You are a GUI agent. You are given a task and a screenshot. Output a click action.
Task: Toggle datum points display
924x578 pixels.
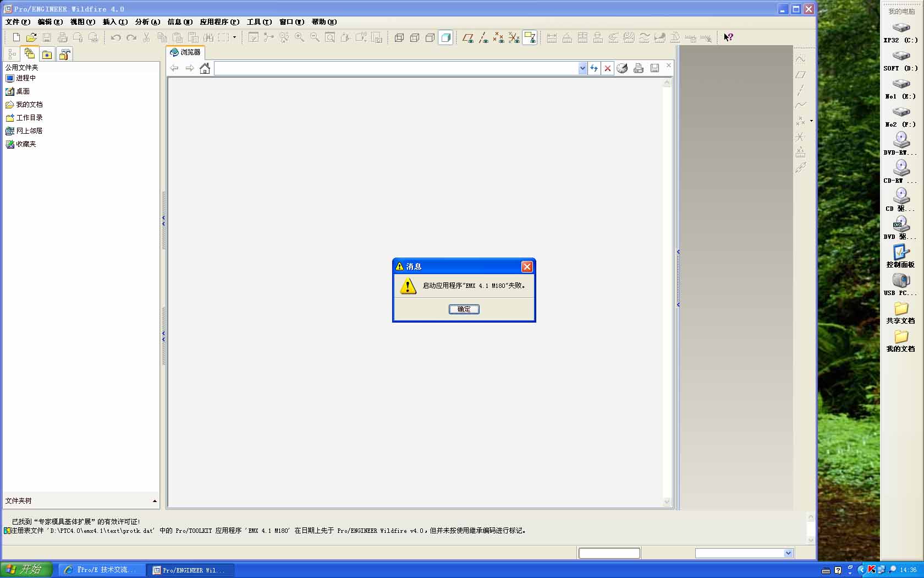499,37
